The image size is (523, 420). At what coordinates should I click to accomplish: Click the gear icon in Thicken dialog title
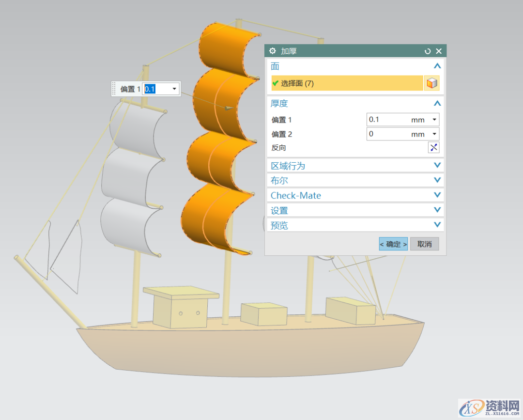[273, 51]
